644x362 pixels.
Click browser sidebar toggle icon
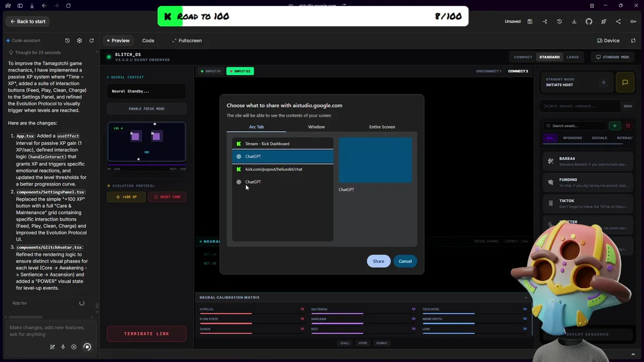tap(20, 6)
